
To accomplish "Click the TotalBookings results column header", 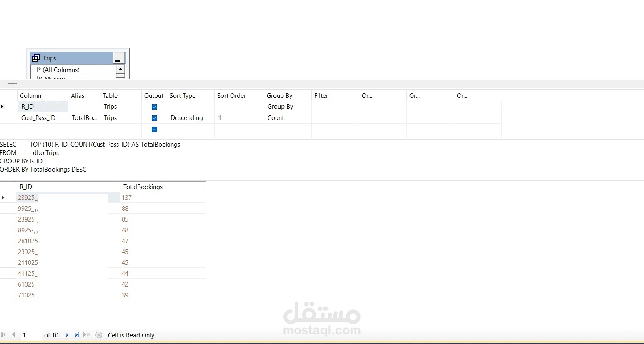I will tap(163, 187).
